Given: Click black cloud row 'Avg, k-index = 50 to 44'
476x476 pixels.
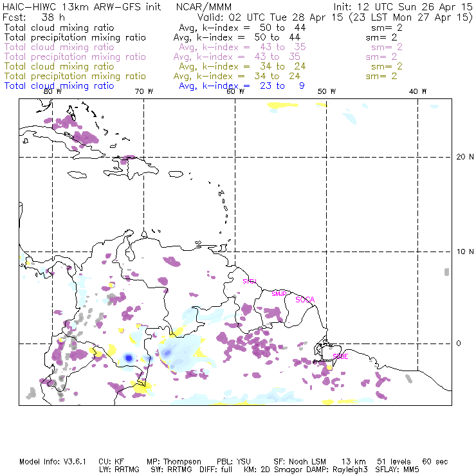Looking at the screenshot, I should coord(243,28).
